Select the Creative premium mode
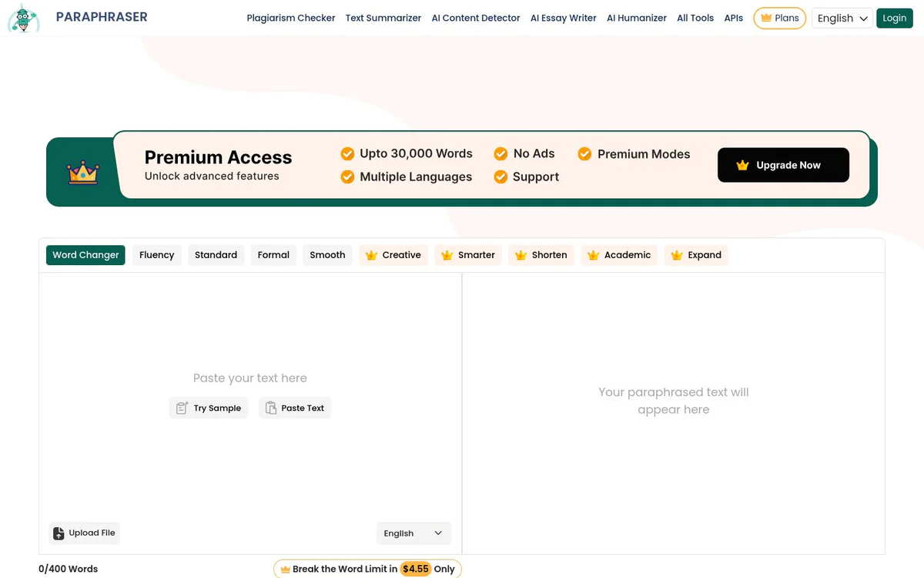Viewport: 924px width, 578px height. 393,255
